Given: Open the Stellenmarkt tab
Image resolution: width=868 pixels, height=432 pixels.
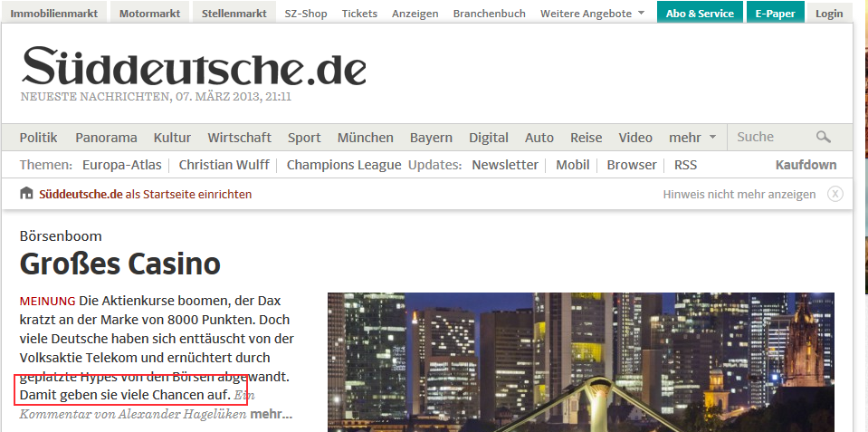Looking at the screenshot, I should (x=234, y=14).
